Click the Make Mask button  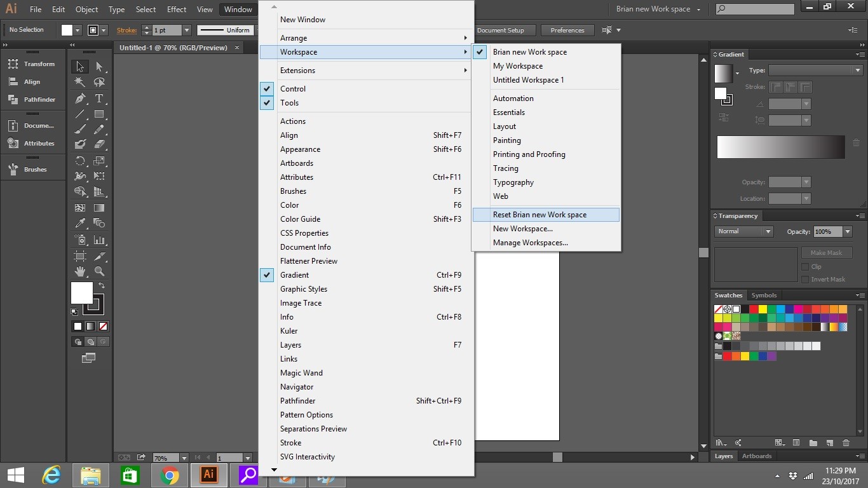pyautogui.click(x=826, y=253)
